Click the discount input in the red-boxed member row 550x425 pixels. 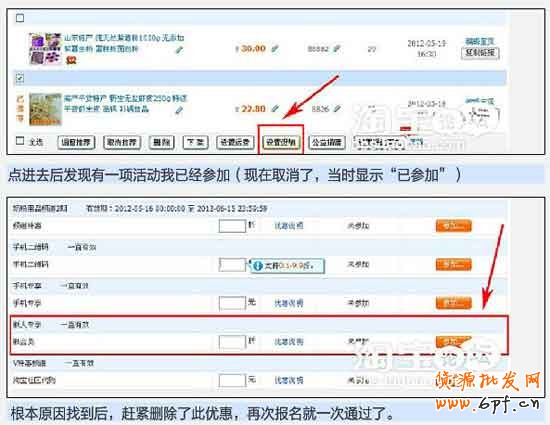coord(232,342)
